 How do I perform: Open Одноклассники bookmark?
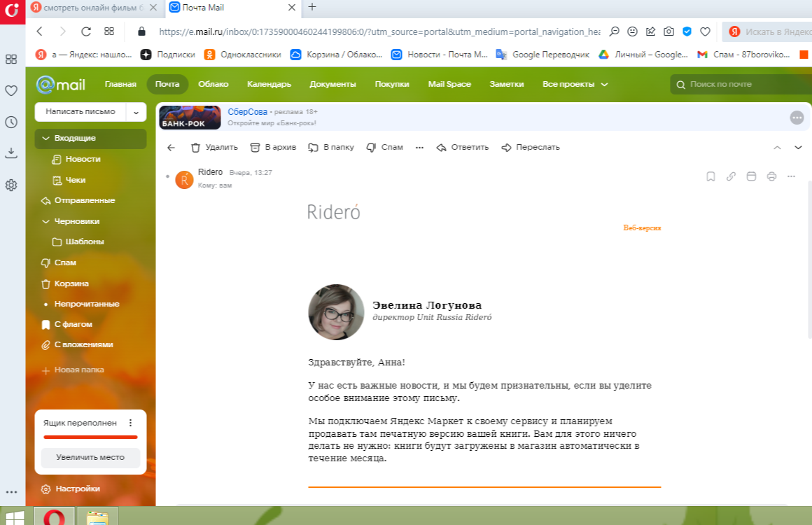(243, 55)
